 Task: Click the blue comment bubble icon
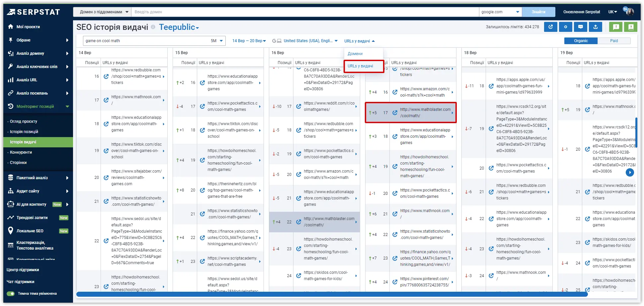[x=581, y=27]
